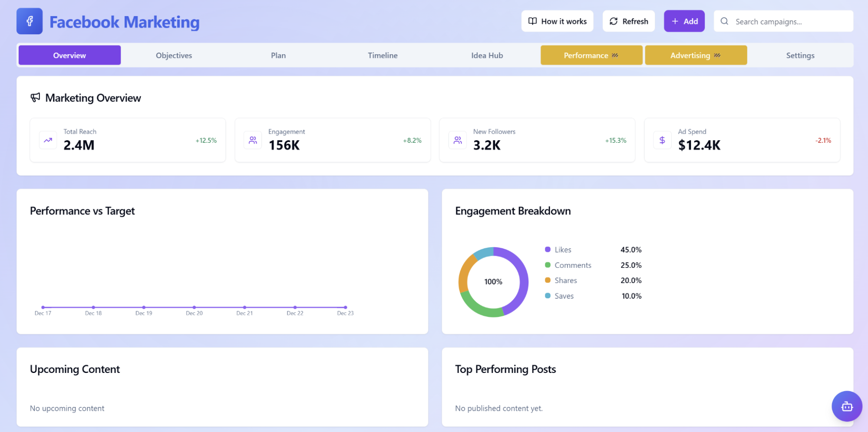Open the How it works guide
868x432 pixels.
pos(557,21)
